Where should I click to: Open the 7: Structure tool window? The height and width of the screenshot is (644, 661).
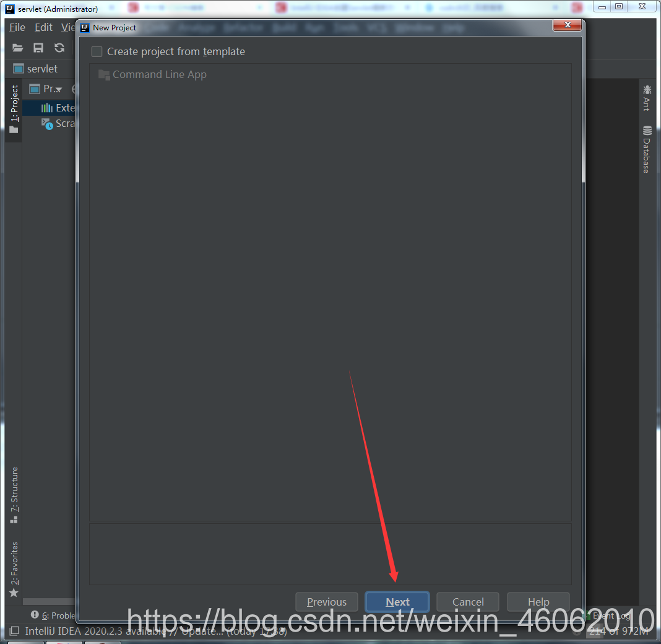click(x=14, y=495)
